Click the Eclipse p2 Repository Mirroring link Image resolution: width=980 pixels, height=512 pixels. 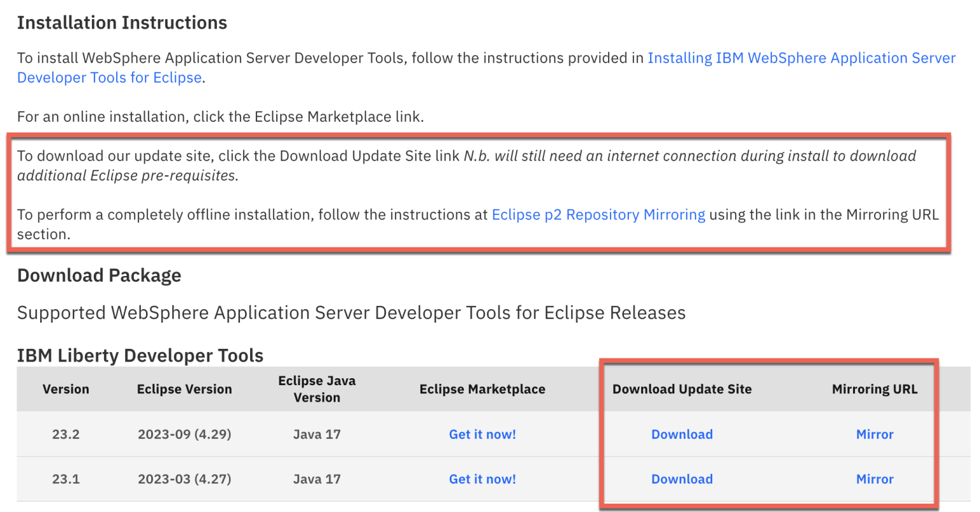click(598, 214)
